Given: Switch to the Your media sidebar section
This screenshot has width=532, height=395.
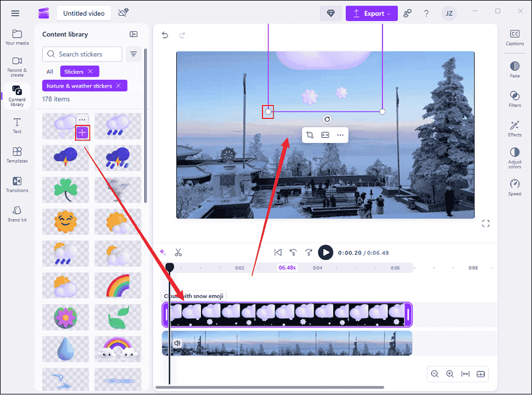Looking at the screenshot, I should click(x=17, y=37).
